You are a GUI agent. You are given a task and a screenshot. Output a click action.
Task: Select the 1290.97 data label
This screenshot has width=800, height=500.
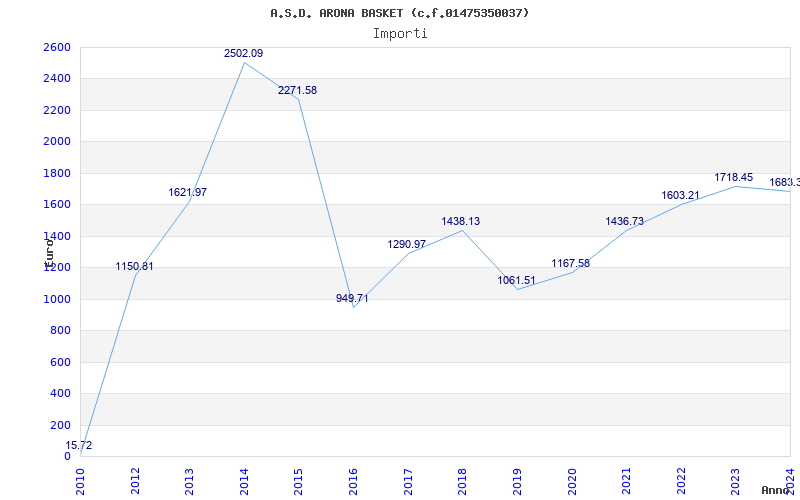[x=407, y=244]
